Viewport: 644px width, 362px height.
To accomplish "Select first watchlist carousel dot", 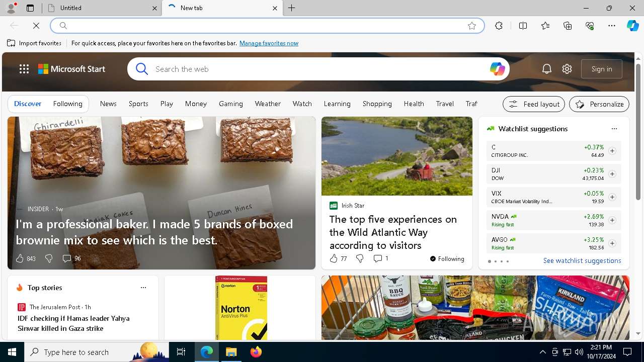I will click(489, 261).
